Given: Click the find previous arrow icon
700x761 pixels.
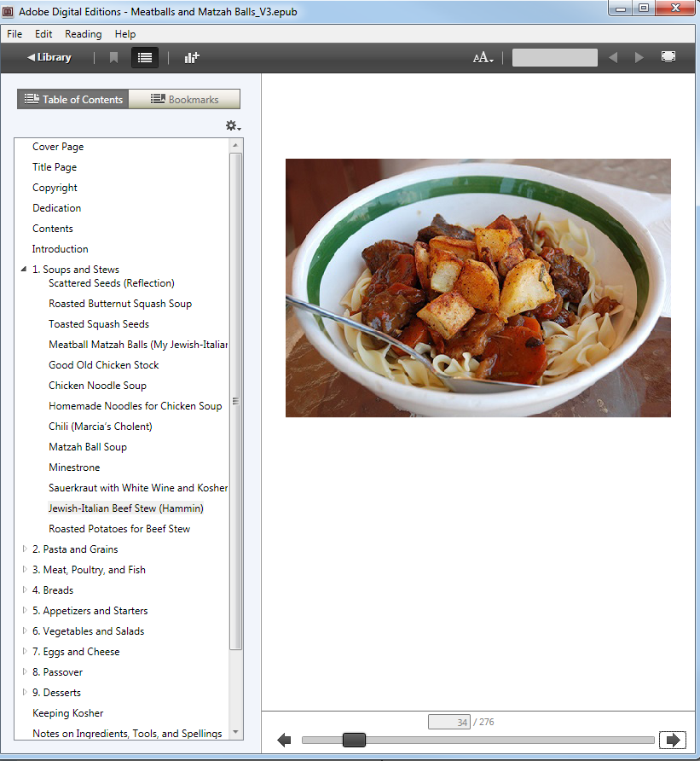Looking at the screenshot, I should point(613,57).
